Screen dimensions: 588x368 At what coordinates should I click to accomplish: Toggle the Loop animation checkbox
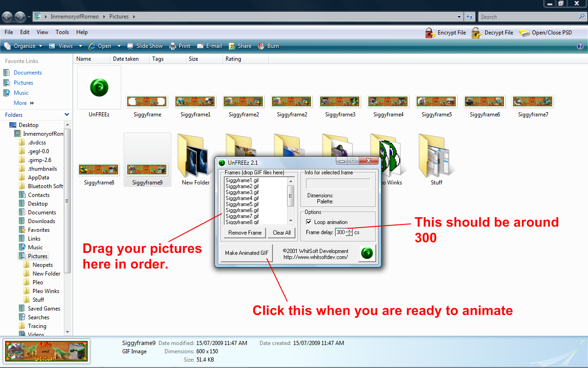coord(309,222)
